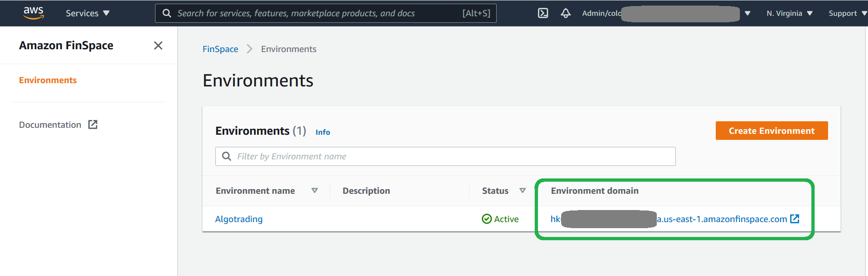Click the external link icon after domain URL
Image resolution: width=868 pixels, height=276 pixels.
click(795, 218)
